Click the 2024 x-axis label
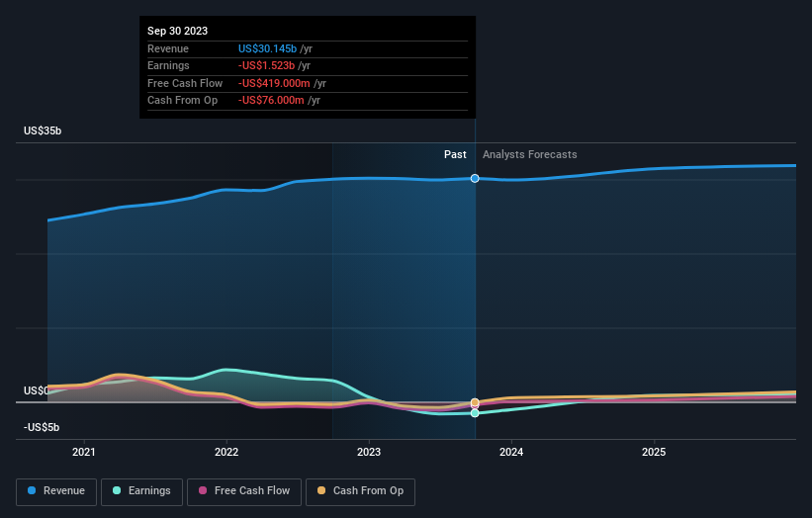 (x=511, y=452)
